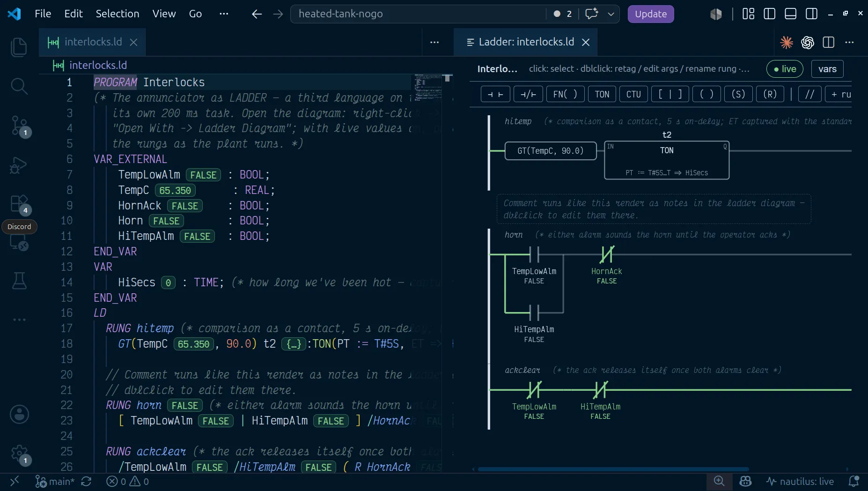Open the Search view in activity bar

click(x=19, y=86)
